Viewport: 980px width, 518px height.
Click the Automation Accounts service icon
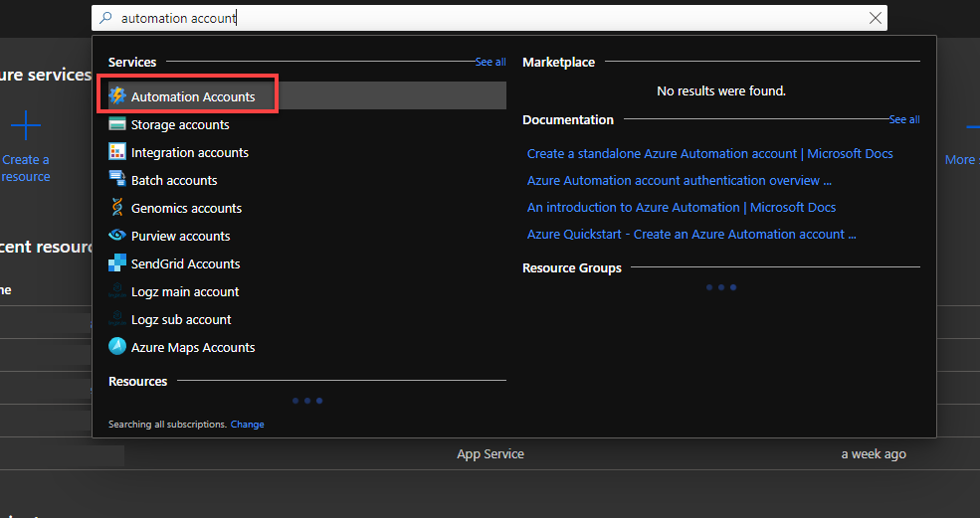click(x=116, y=96)
